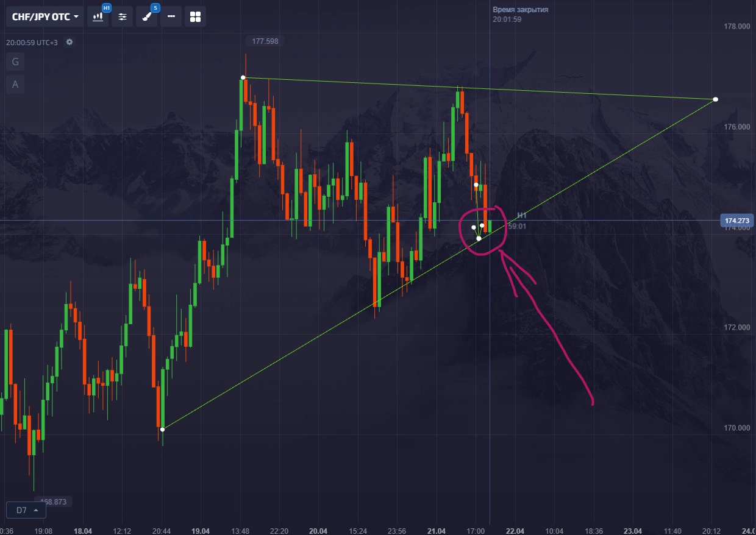Open the H1 candlestick chart type menu
Screen dimensions: 756x535
(x=98, y=17)
